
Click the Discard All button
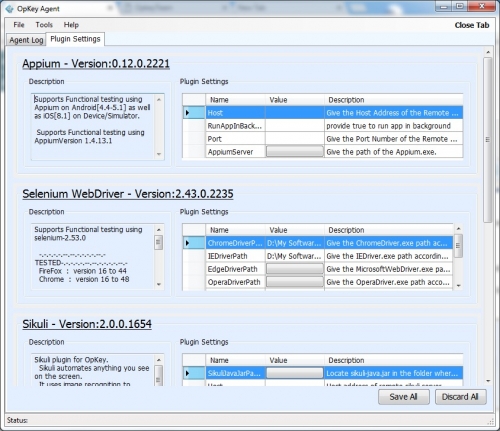[x=460, y=397]
